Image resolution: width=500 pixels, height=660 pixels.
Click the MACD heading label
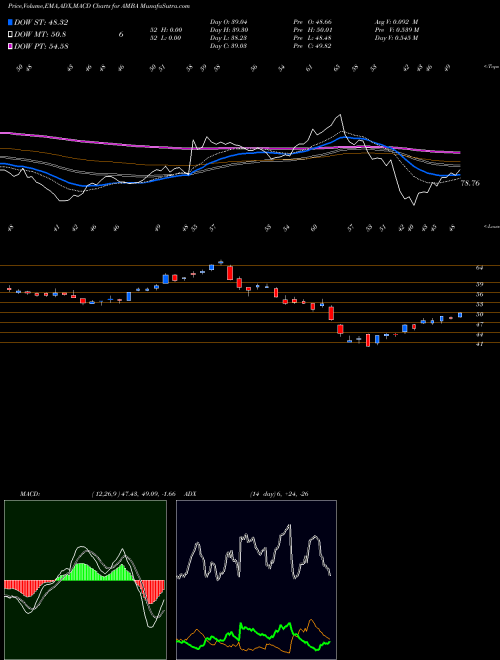[29, 494]
